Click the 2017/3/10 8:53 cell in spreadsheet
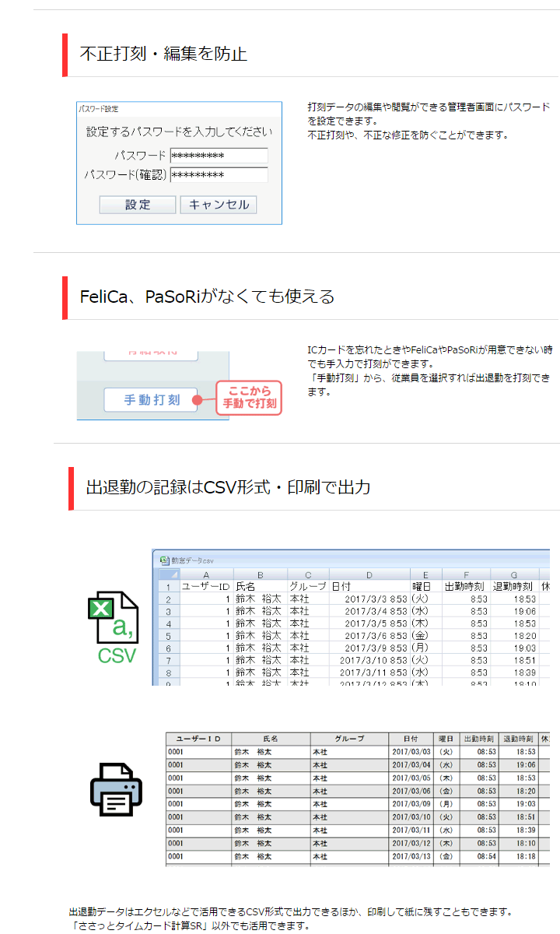The image size is (560, 934). (369, 659)
